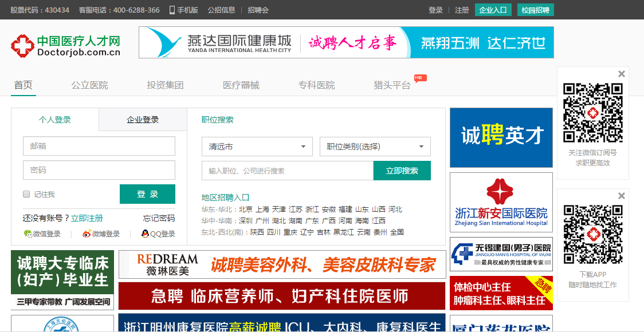Click the 登录 submit button
Image resolution: width=644 pixels, height=332 pixels.
[147, 194]
